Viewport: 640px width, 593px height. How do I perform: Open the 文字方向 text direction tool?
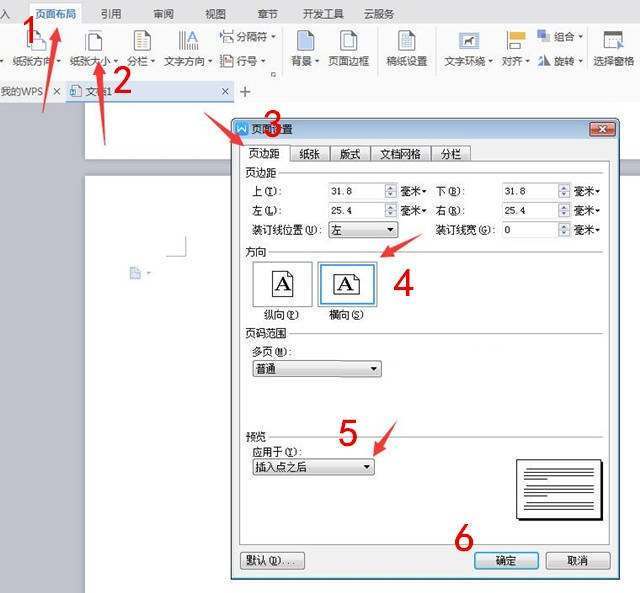point(188,49)
